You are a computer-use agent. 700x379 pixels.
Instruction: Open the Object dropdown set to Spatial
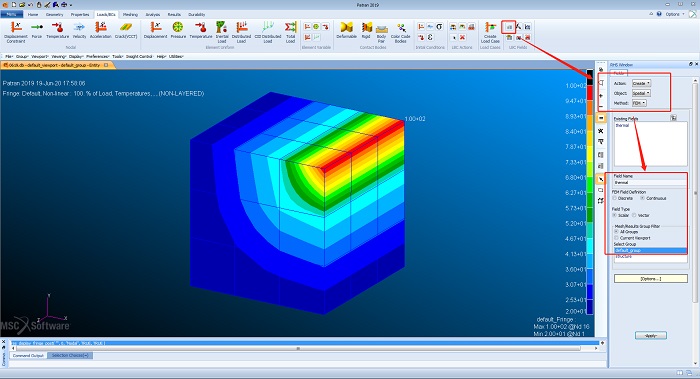pos(641,93)
